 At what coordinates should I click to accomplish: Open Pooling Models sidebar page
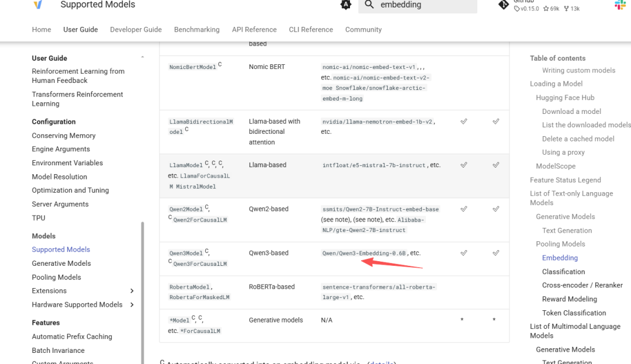point(56,277)
